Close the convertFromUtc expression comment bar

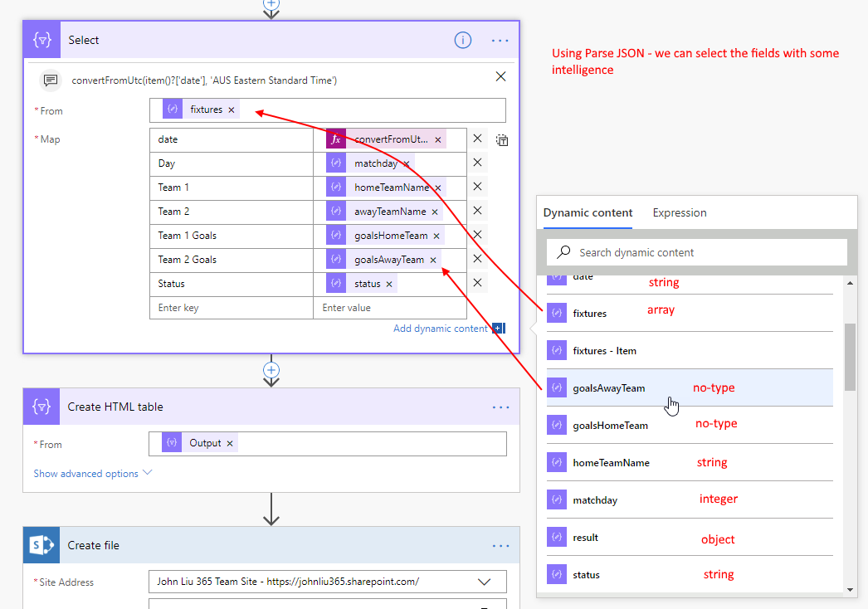point(500,76)
